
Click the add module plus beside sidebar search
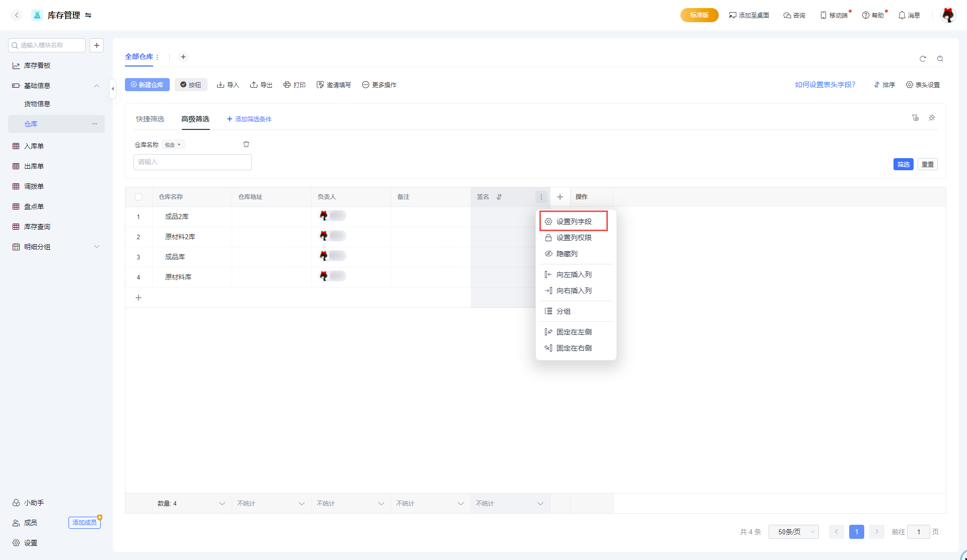point(97,45)
